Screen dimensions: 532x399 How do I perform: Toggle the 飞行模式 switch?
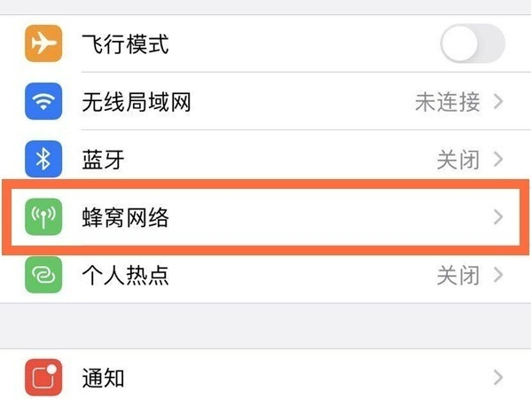pos(473,43)
